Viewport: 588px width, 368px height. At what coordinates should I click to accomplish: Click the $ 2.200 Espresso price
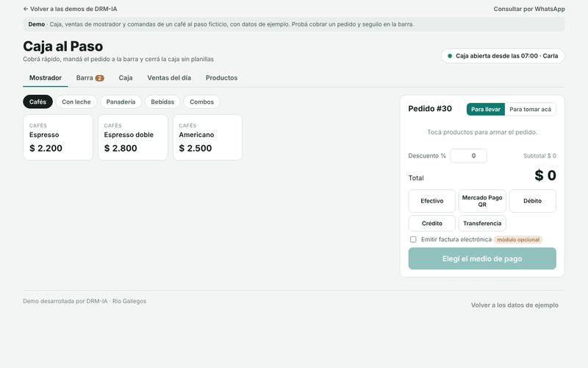click(x=46, y=148)
